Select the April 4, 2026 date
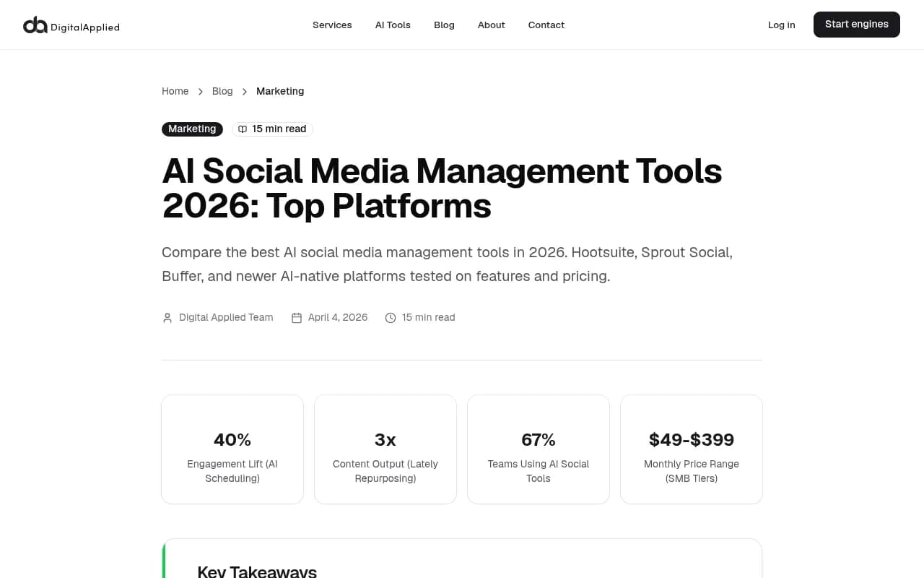The width and height of the screenshot is (924, 578). 338,317
